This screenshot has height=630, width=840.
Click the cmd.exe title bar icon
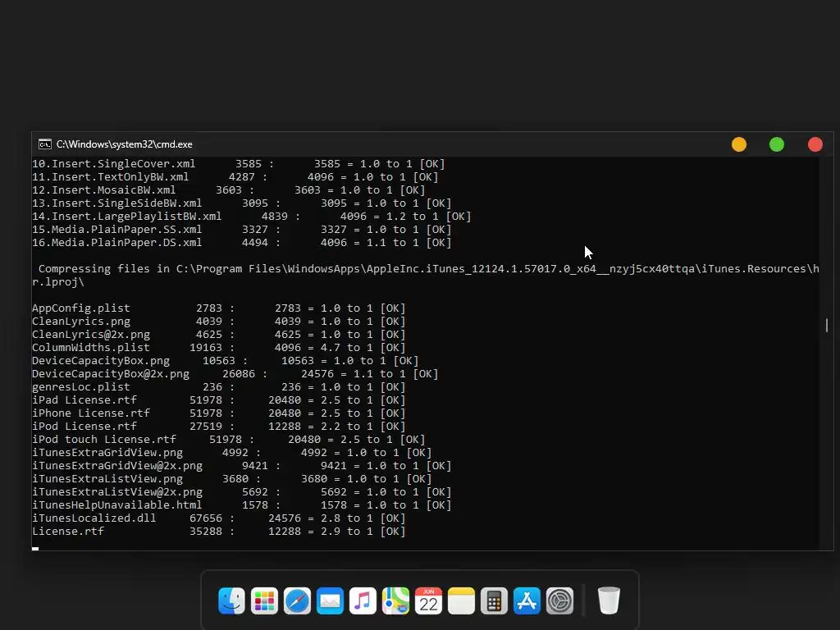(x=45, y=144)
